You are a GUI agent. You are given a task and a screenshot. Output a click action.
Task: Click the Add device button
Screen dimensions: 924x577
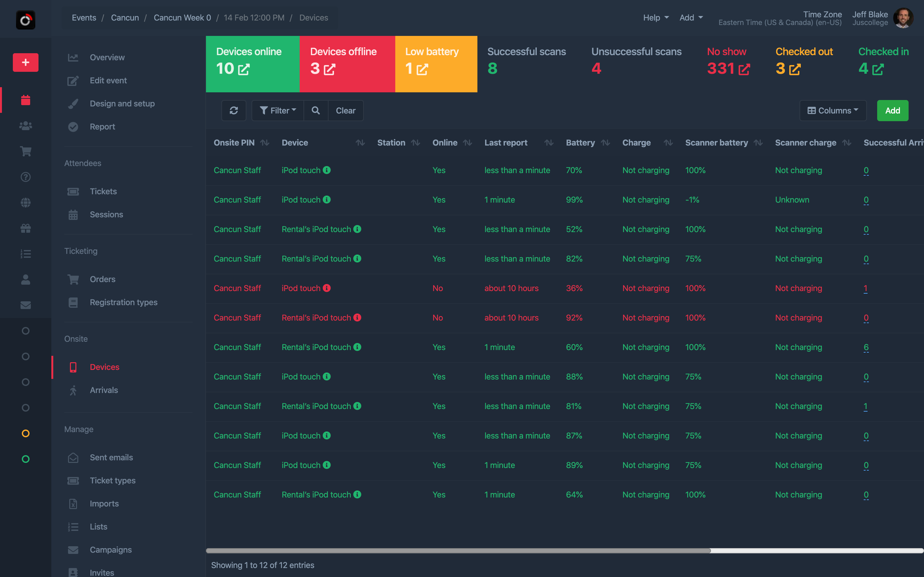[892, 110]
